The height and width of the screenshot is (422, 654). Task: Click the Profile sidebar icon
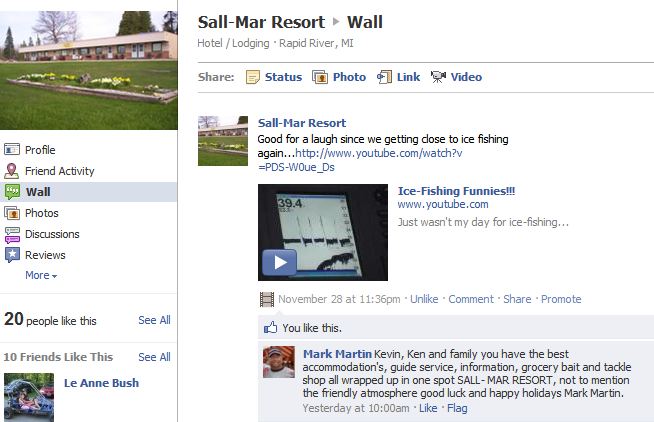point(12,149)
